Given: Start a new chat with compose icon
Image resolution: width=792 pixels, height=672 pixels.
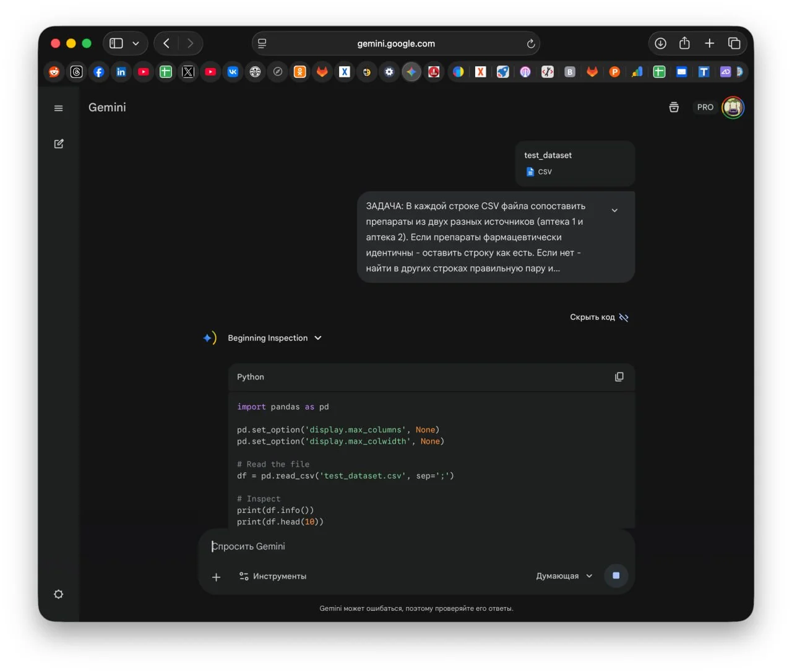Looking at the screenshot, I should click(59, 144).
